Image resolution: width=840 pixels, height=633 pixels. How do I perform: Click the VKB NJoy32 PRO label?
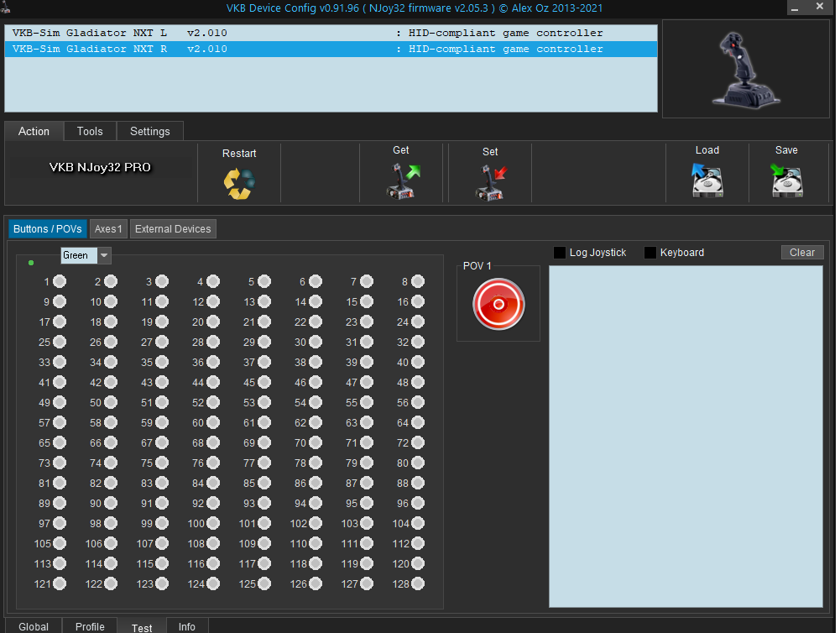[100, 167]
